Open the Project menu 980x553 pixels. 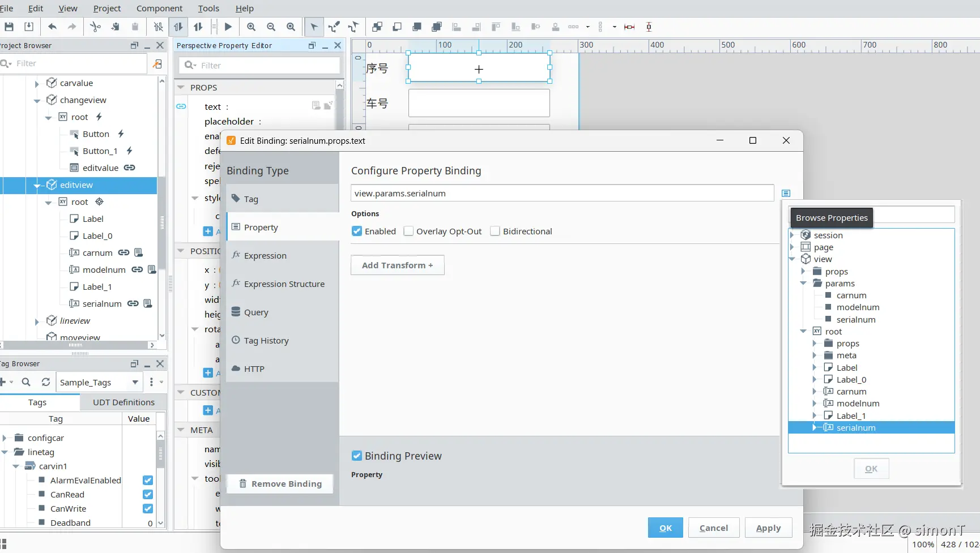[x=107, y=8]
